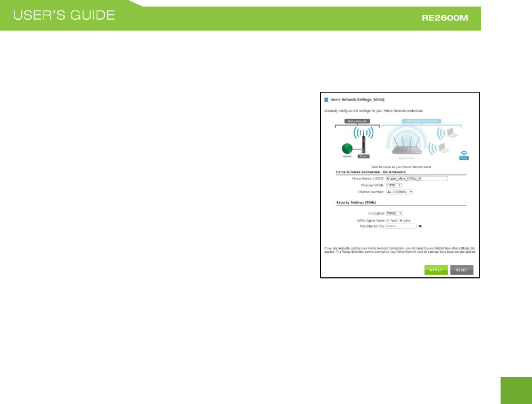Click the blue 5GHz Wi-Fi badge icon
532x404 pixels.
[464, 156]
